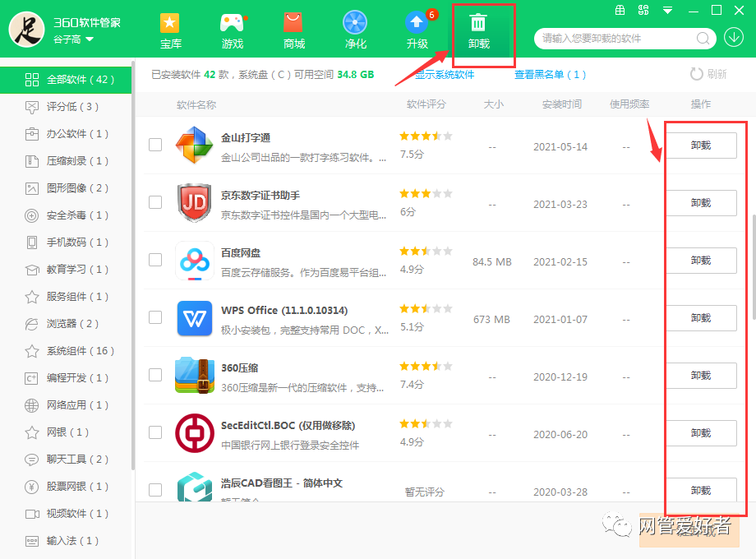Image resolution: width=756 pixels, height=559 pixels.
Task: Switch to the 卸载 trash can tab
Action: (x=478, y=32)
